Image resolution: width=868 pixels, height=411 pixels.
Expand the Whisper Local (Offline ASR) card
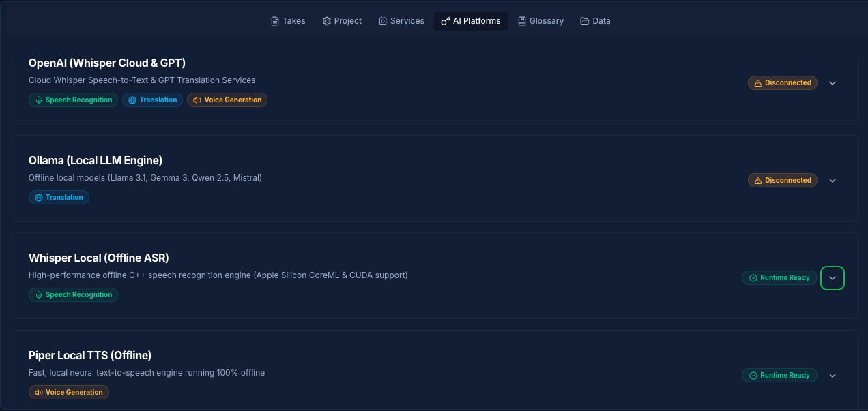point(833,278)
